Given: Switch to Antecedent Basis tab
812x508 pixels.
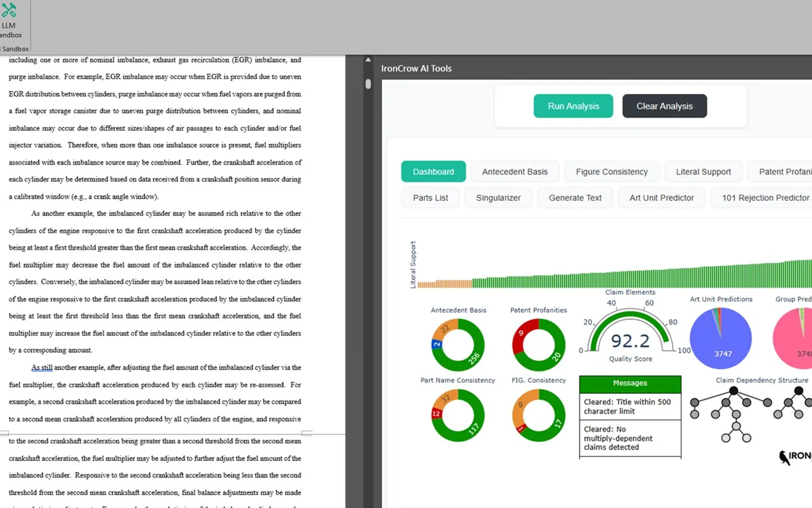Looking at the screenshot, I should click(515, 172).
